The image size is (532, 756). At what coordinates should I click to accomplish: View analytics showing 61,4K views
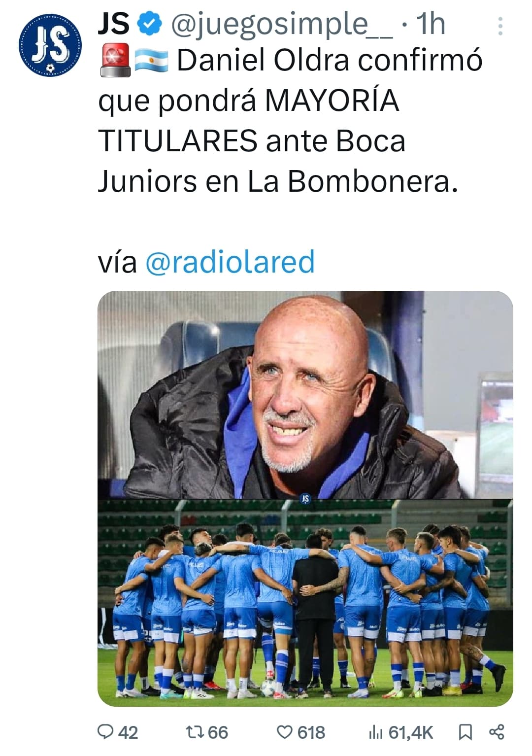coord(400,732)
